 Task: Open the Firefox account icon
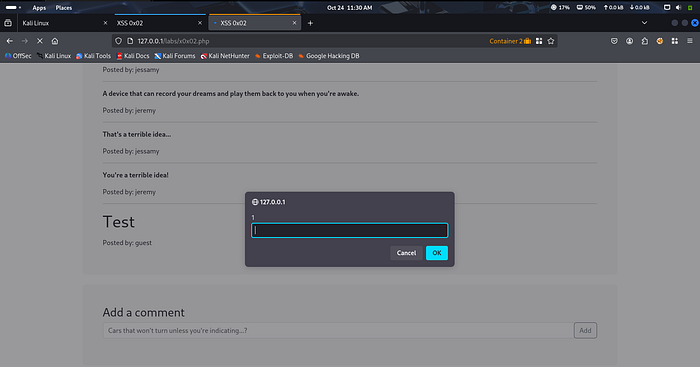[629, 41]
